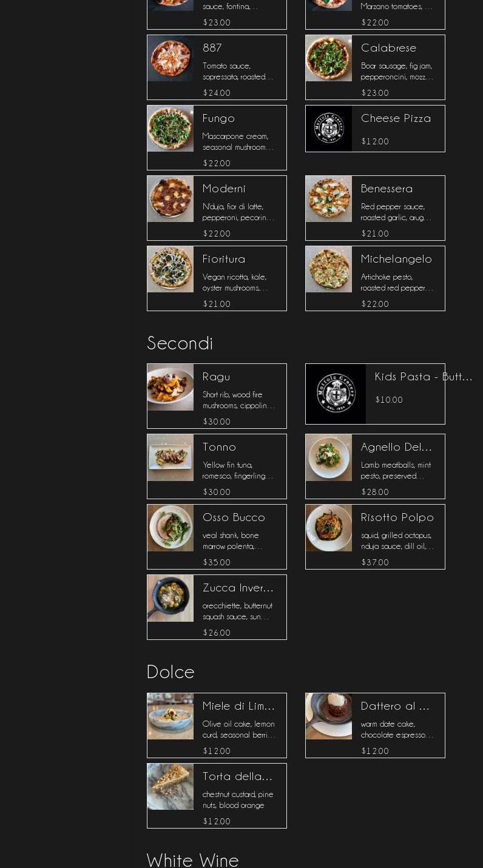
Task: Choose the Benessera pizza title
Action: (387, 189)
